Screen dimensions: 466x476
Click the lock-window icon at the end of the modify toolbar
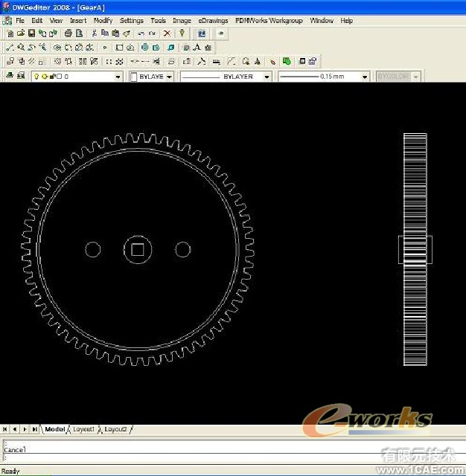pyautogui.click(x=313, y=61)
